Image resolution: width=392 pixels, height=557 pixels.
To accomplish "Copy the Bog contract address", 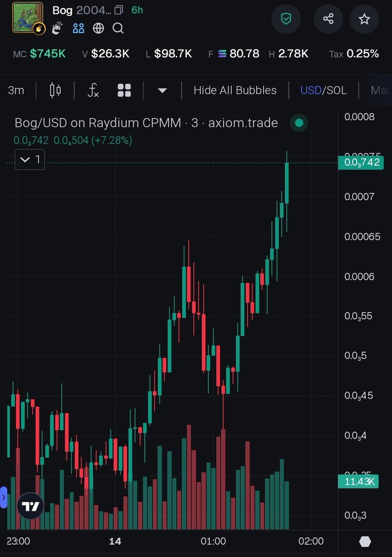I will [x=119, y=10].
